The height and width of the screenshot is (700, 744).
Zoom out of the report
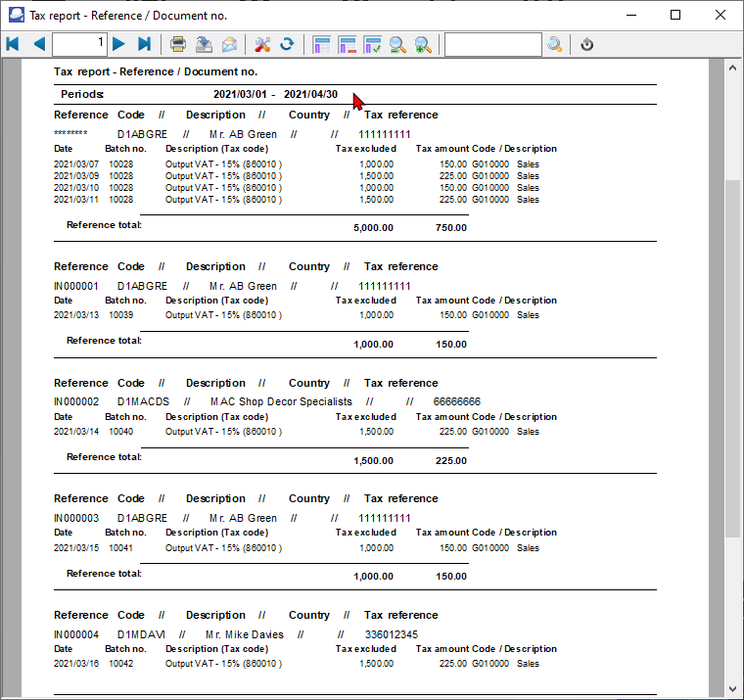pyautogui.click(x=397, y=44)
